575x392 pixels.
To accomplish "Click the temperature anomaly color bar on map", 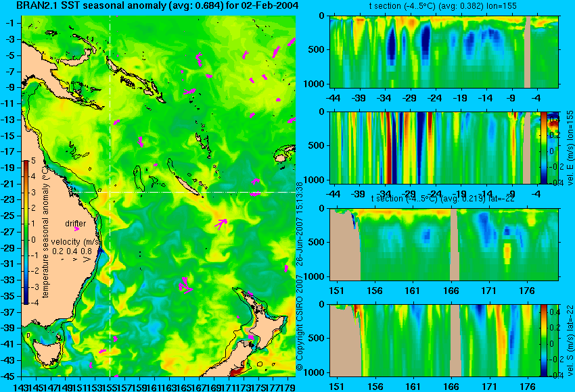I will [26, 232].
